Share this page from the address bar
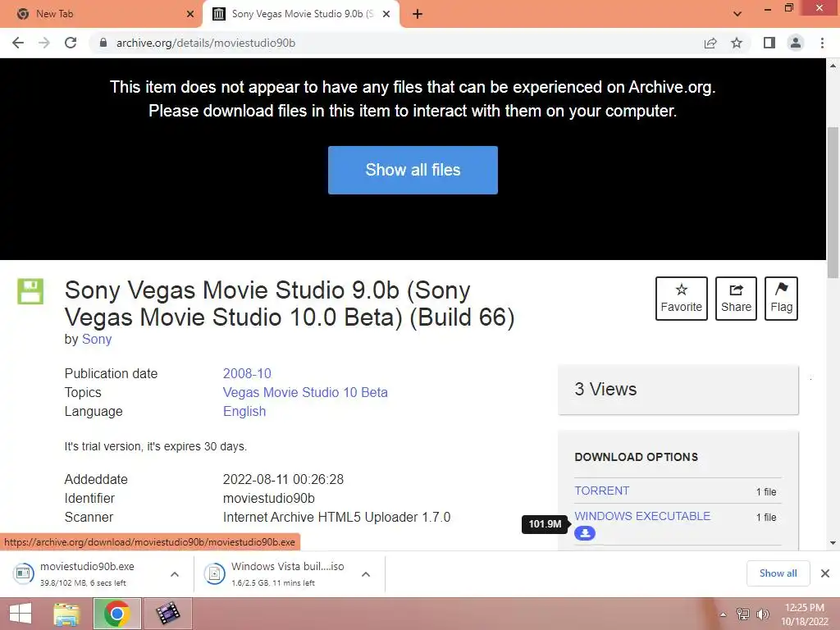This screenshot has height=630, width=840. click(x=710, y=43)
